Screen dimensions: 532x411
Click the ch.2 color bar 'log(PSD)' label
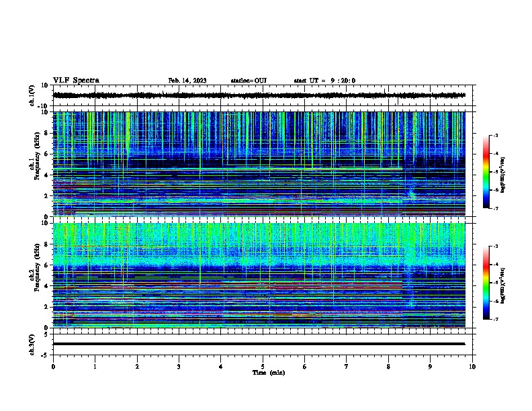point(502,286)
